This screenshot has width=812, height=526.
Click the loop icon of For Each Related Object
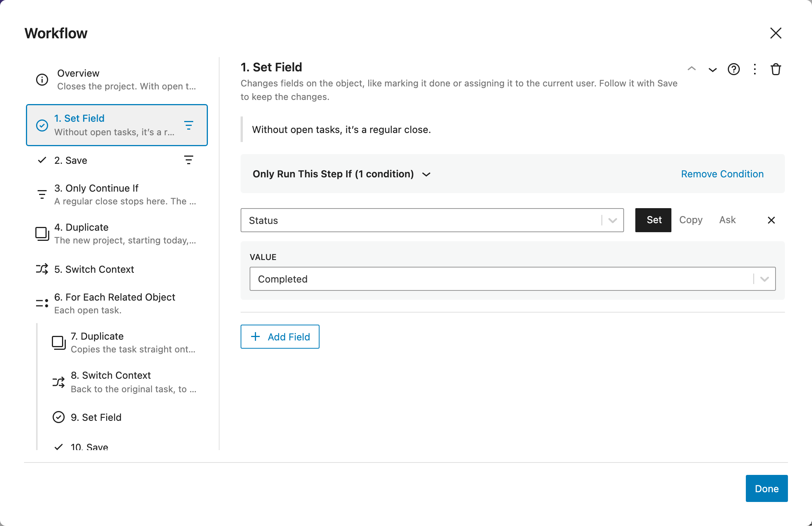pyautogui.click(x=42, y=303)
